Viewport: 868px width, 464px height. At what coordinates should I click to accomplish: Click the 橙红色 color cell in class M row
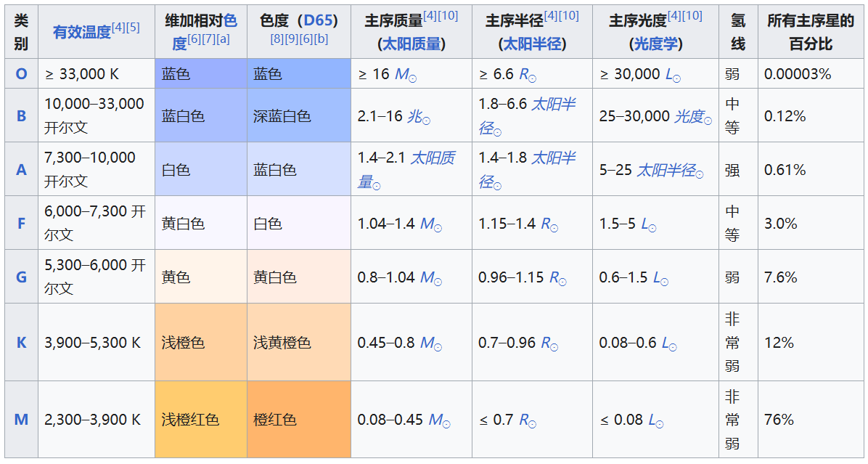[x=298, y=420]
